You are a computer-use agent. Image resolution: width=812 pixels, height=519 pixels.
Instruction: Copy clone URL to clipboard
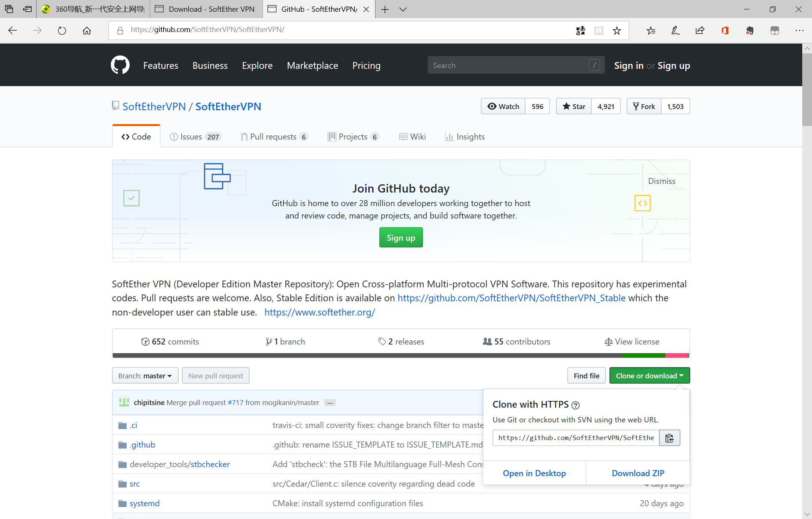click(x=670, y=438)
